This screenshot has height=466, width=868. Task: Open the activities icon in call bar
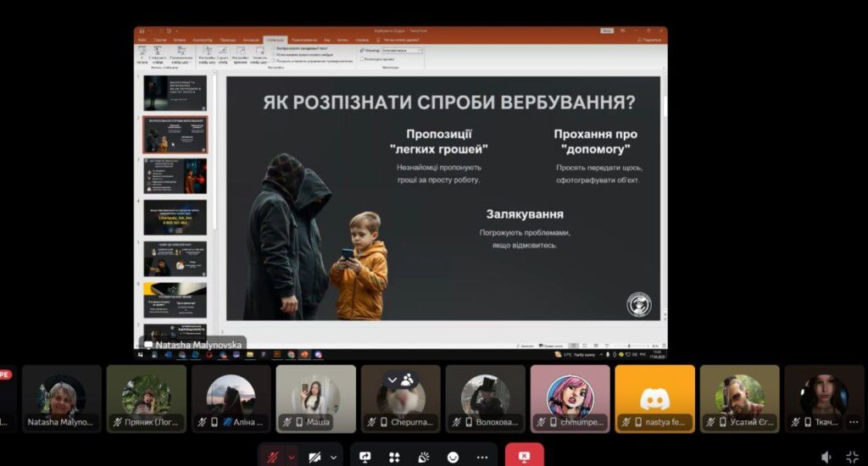click(x=394, y=457)
